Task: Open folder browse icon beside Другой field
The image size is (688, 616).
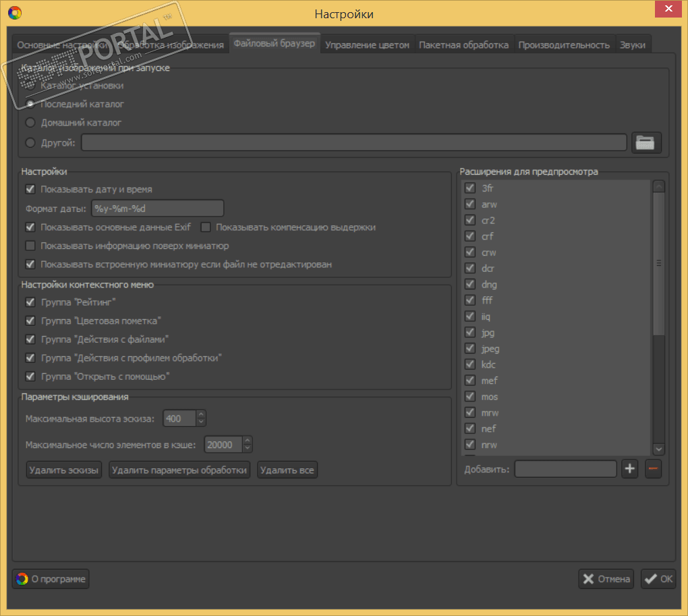Action: click(646, 142)
